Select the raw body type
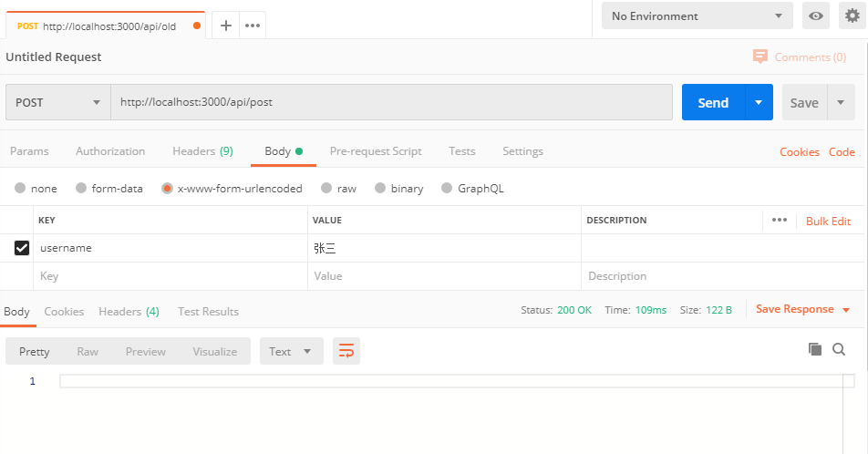 [326, 188]
